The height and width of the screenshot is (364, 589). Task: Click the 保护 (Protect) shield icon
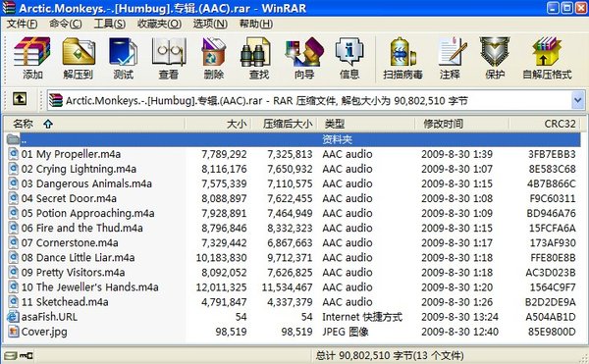point(495,58)
